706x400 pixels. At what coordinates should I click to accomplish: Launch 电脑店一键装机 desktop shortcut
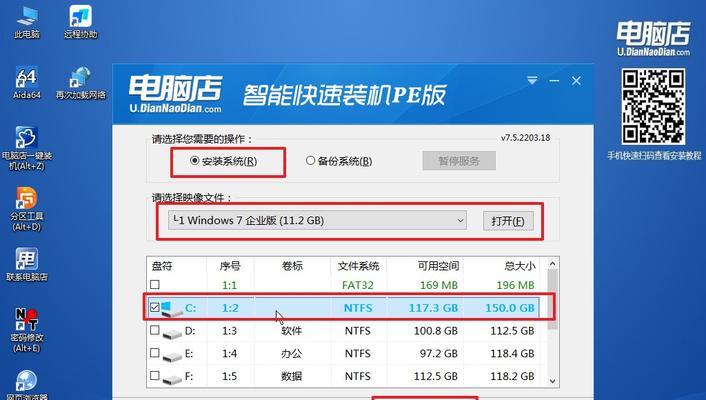pos(27,148)
